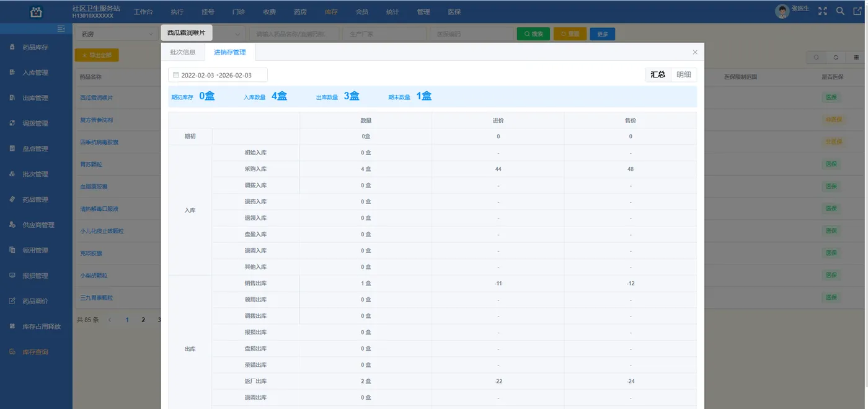Image resolution: width=868 pixels, height=409 pixels.
Task: Click the 领用管理 sidebar icon
Action: 12,250
